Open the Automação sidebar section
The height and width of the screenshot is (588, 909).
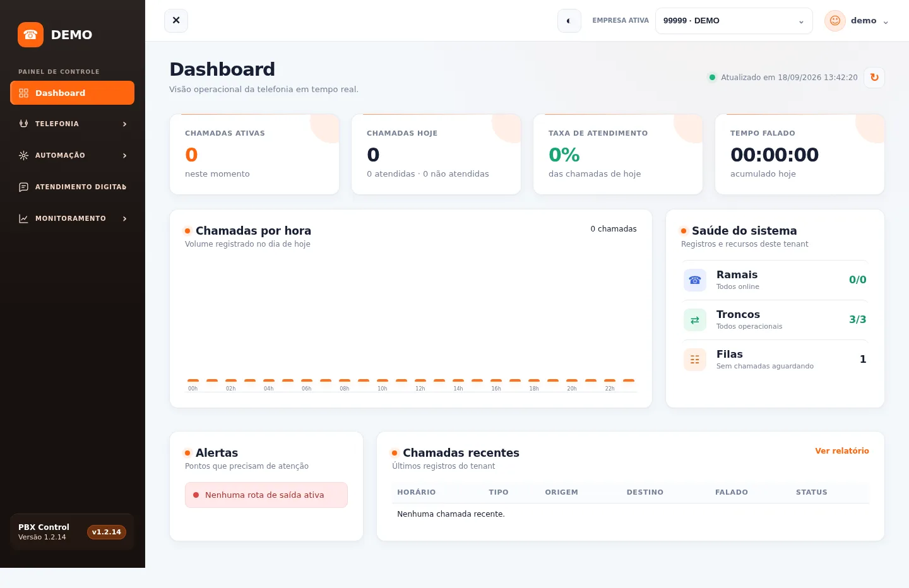72,155
